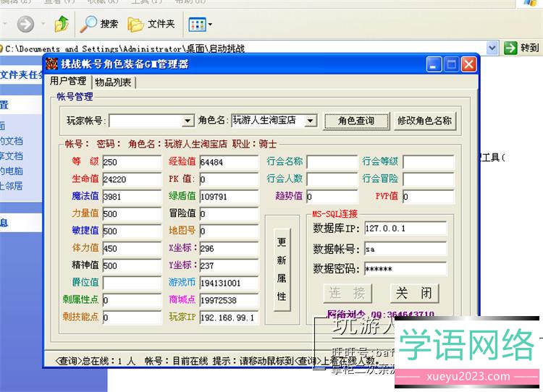Switch to the 物品列表 tab

[x=114, y=82]
